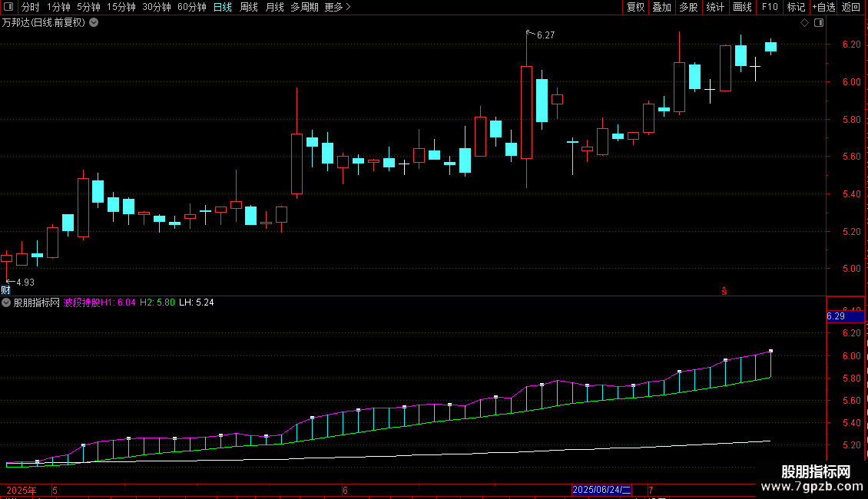Open the 复权 adjustment option
The width and height of the screenshot is (868, 499).
tap(635, 7)
